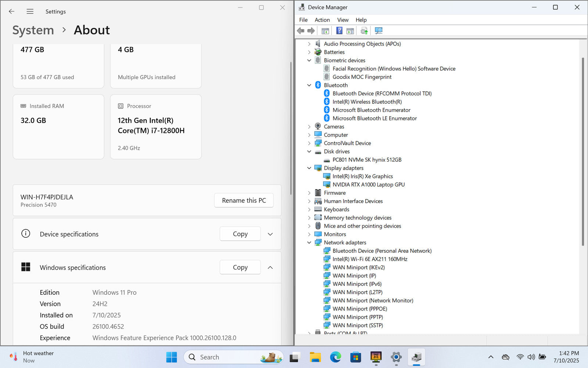Expand the Monitors category

309,234
